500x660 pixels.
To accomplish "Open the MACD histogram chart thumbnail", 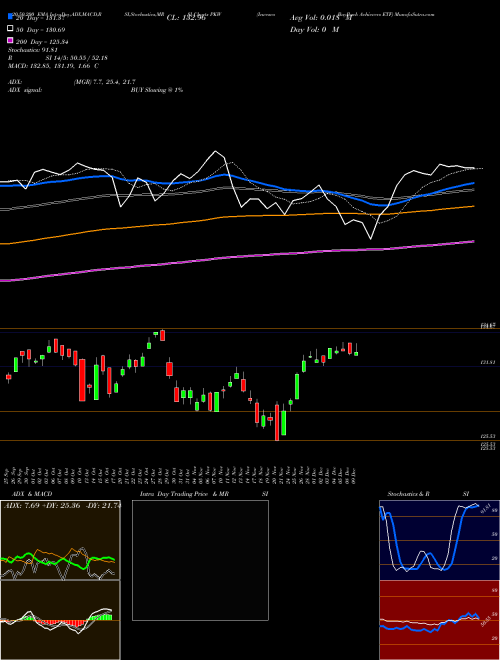I will click(60, 620).
